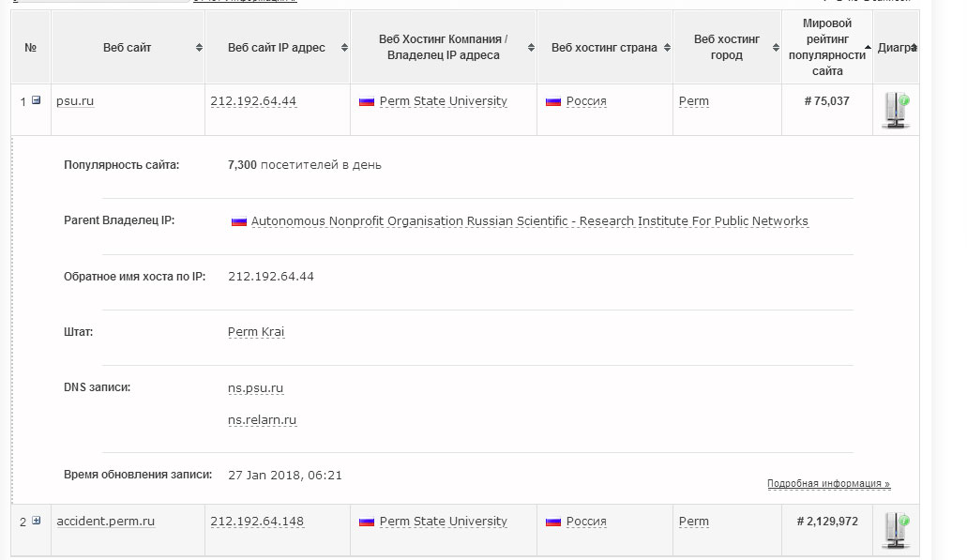Open accident.perm.ru website link
967x560 pixels.
105,522
